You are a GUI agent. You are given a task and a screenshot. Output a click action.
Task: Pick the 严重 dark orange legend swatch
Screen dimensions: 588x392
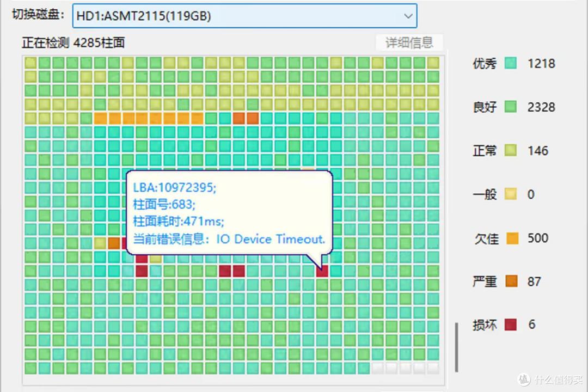tap(511, 281)
